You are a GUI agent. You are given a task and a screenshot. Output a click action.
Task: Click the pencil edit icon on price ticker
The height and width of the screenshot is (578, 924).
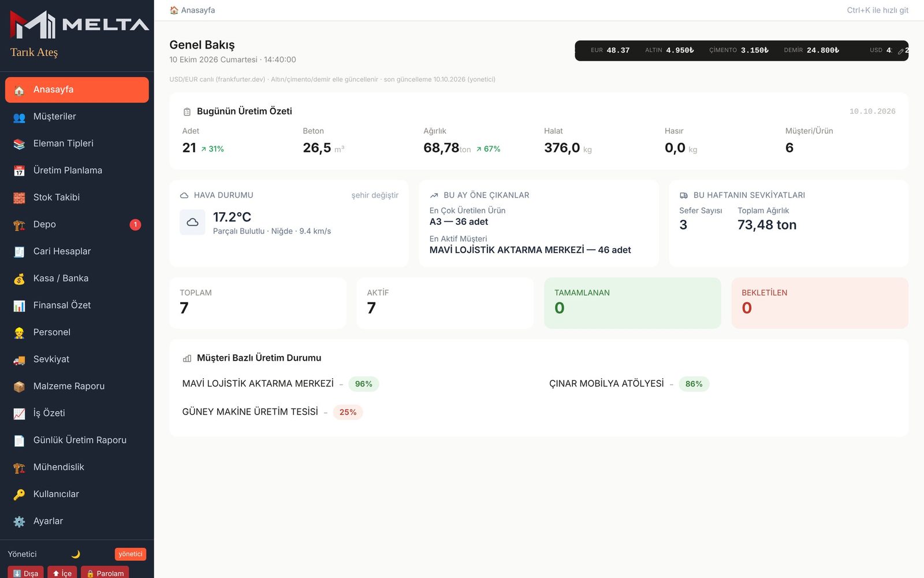point(900,51)
